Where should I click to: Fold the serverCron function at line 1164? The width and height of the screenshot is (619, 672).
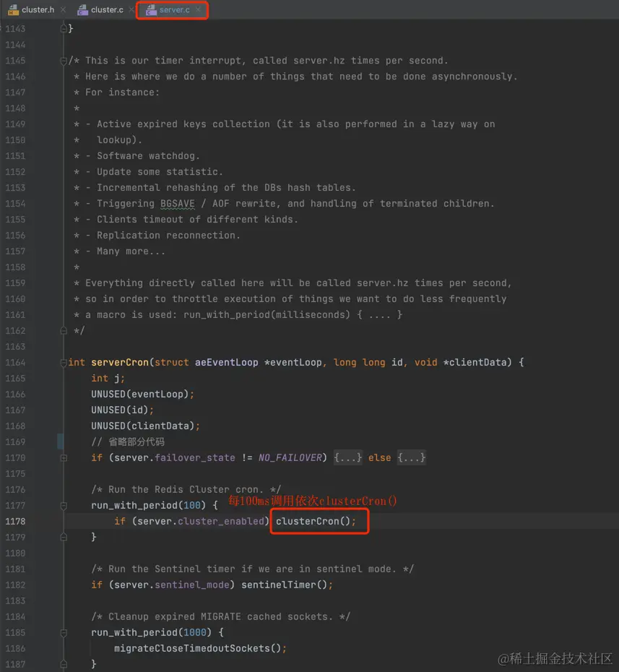pos(64,363)
